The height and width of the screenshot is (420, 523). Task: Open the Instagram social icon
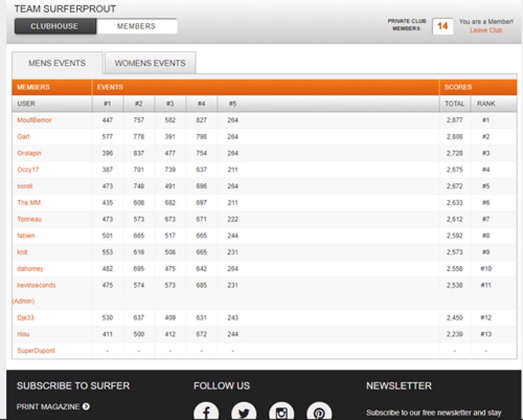point(282,411)
